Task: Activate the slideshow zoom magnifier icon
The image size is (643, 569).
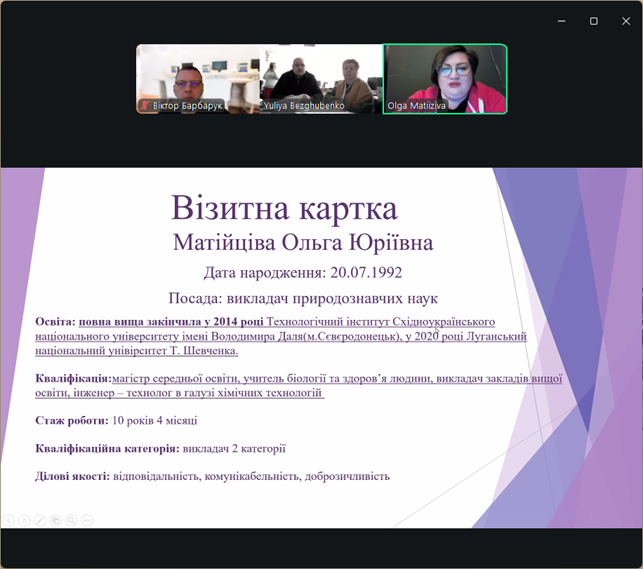Action: pos(71,520)
